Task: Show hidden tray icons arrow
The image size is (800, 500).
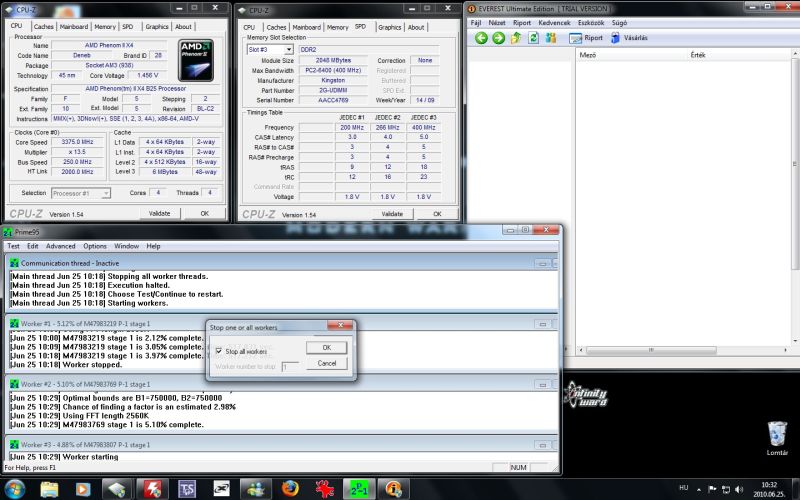Action: click(698, 489)
